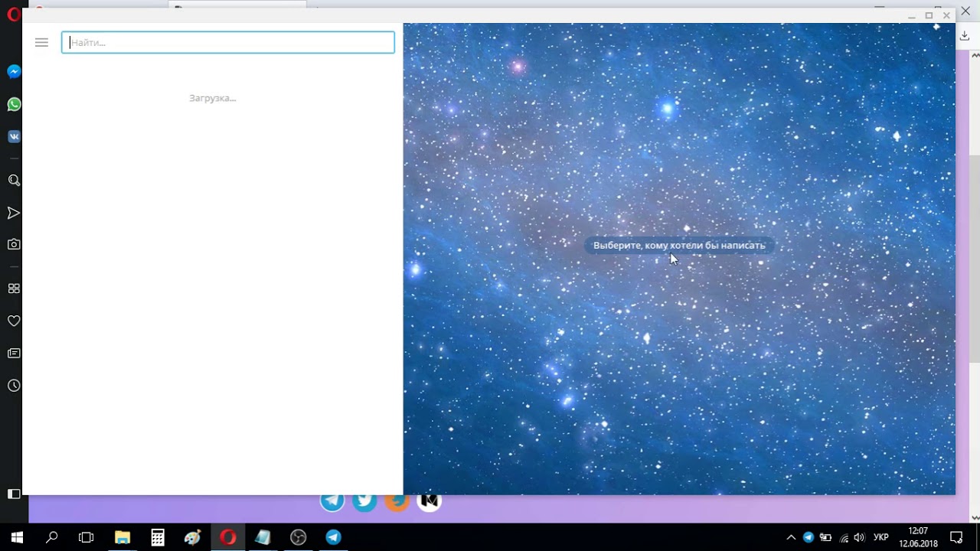
Task: Take snapshot with sidebar camera icon
Action: [x=14, y=245]
